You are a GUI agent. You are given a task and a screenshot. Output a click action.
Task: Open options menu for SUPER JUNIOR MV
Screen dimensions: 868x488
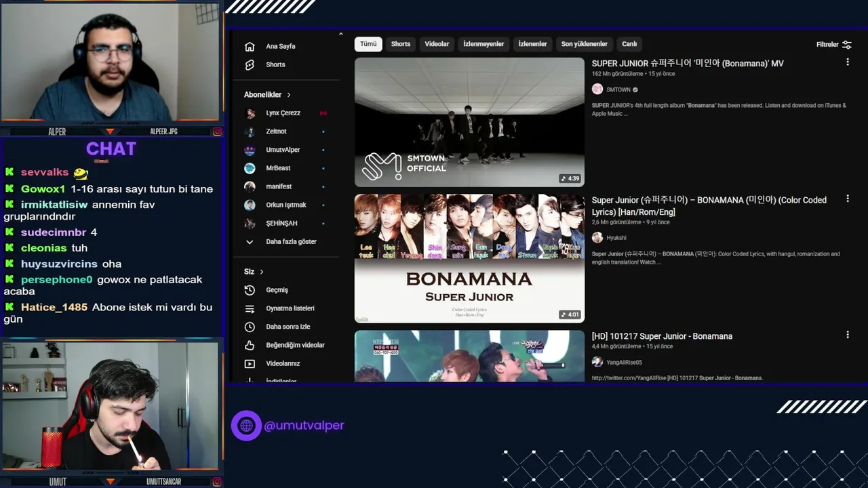847,62
